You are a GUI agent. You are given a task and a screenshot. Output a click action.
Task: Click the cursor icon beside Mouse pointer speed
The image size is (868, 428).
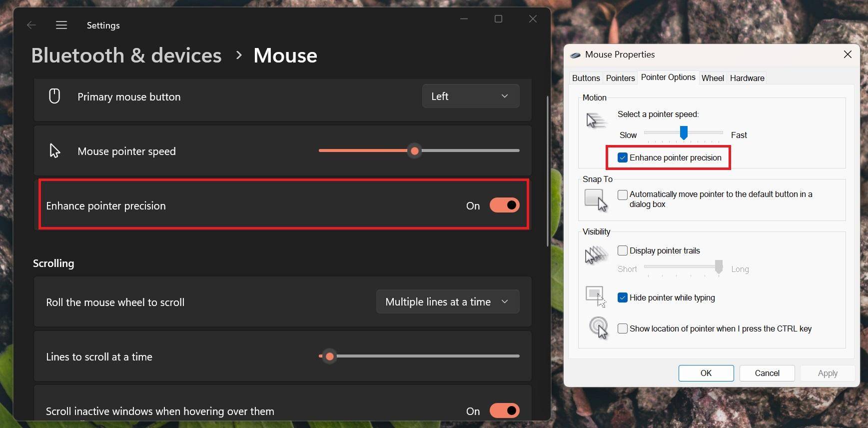tap(54, 150)
